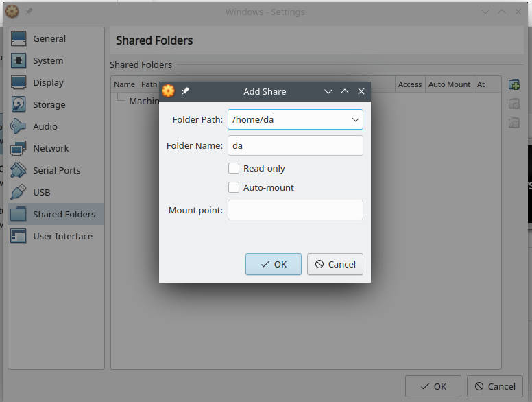532x402 pixels.
Task: Click the Name column header
Action: click(x=125, y=84)
